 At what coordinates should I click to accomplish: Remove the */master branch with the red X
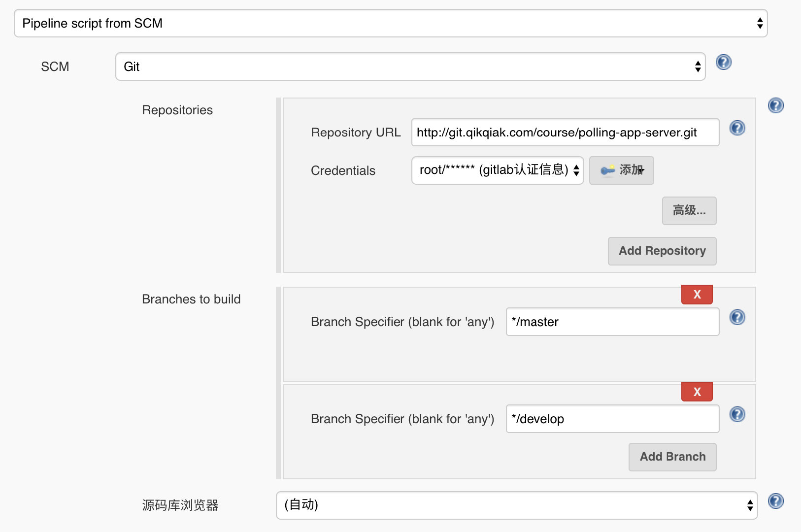(696, 294)
